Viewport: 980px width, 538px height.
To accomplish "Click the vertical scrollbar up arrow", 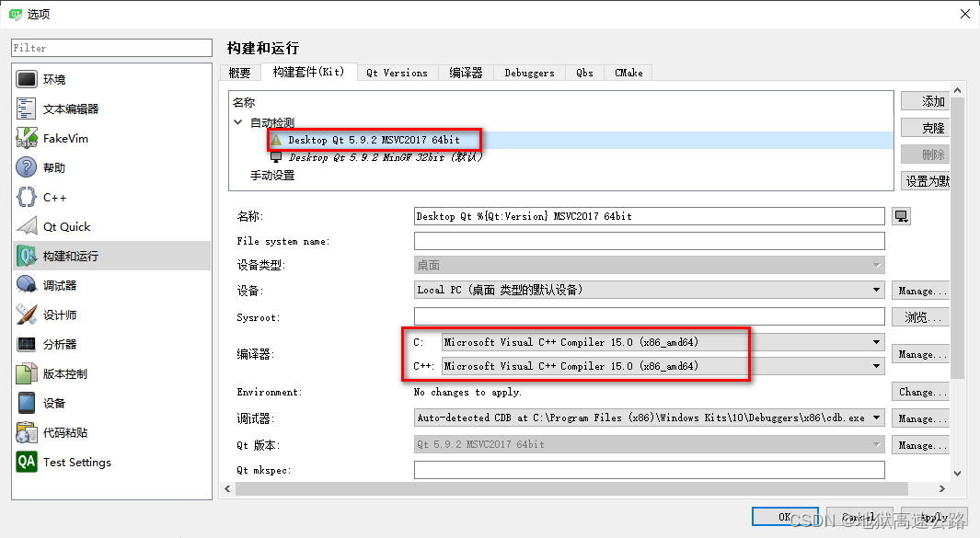I will [x=957, y=91].
